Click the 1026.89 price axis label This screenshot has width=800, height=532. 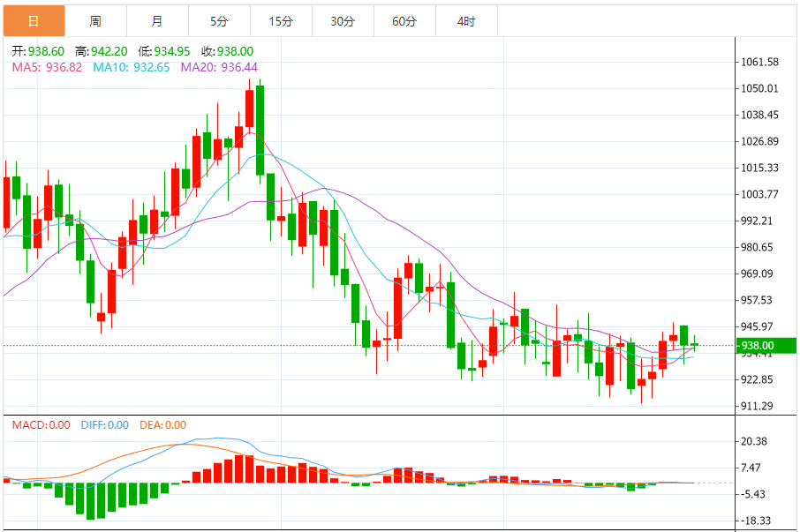[759, 142]
